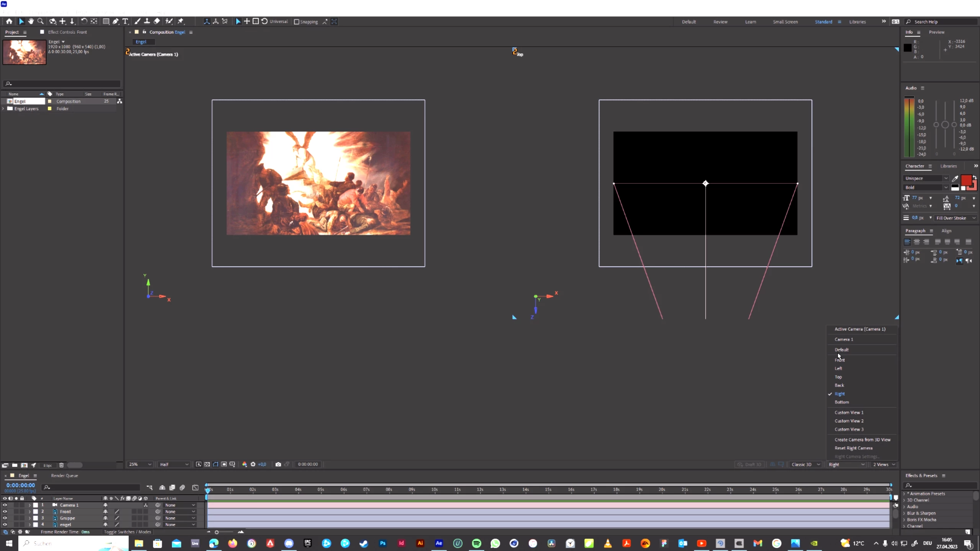Screen dimensions: 980x551
Task: Take snapshot with camera icon
Action: tap(278, 464)
